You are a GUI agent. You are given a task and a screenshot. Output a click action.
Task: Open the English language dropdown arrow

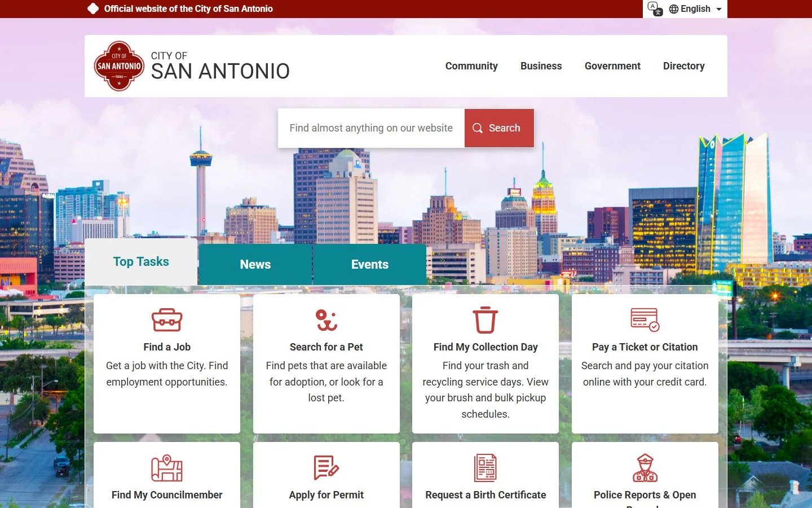point(719,9)
